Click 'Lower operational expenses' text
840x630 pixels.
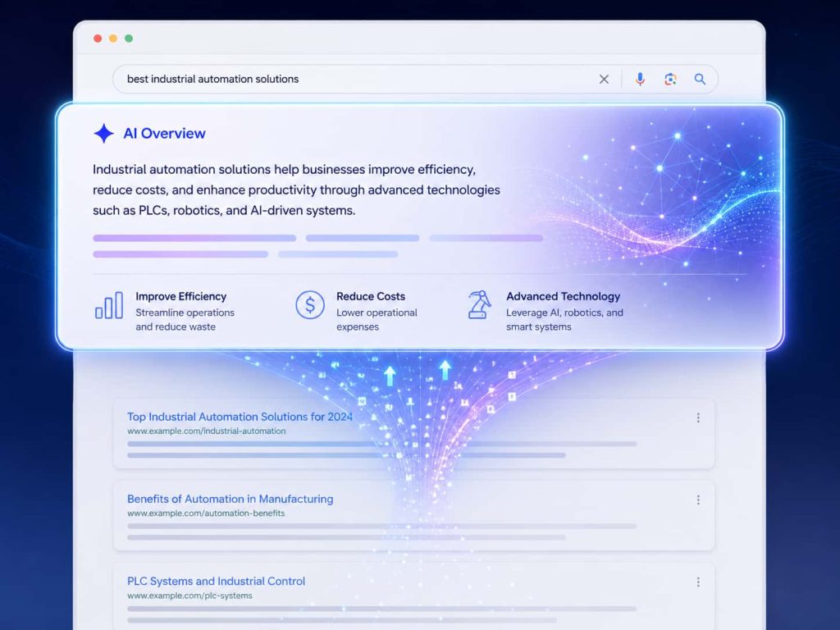(377, 320)
